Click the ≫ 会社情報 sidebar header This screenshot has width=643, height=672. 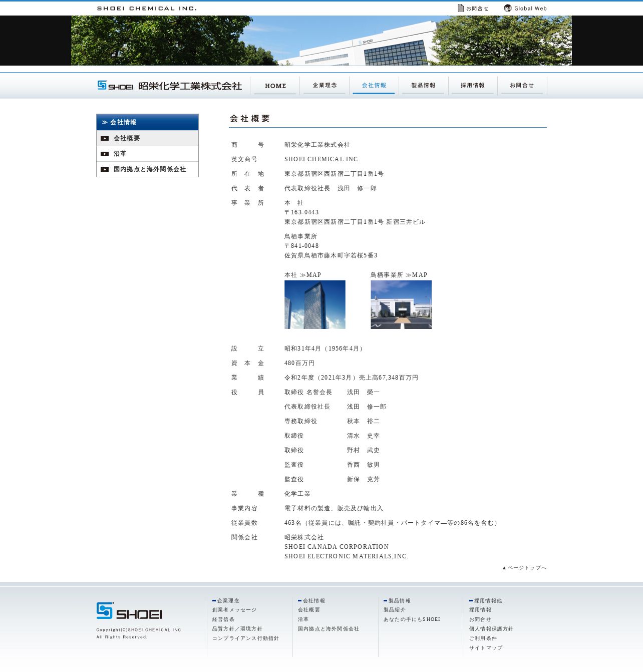pyautogui.click(x=147, y=122)
